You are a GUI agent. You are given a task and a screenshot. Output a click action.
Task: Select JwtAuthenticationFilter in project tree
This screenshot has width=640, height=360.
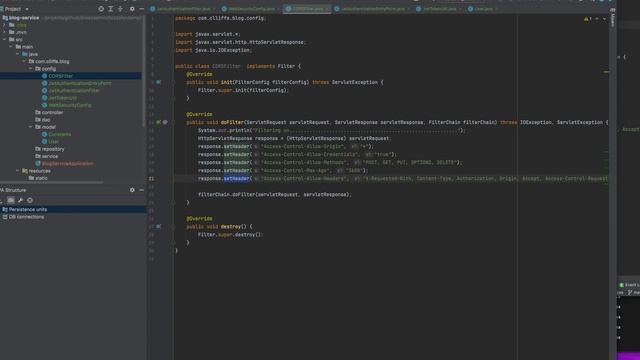pos(74,91)
